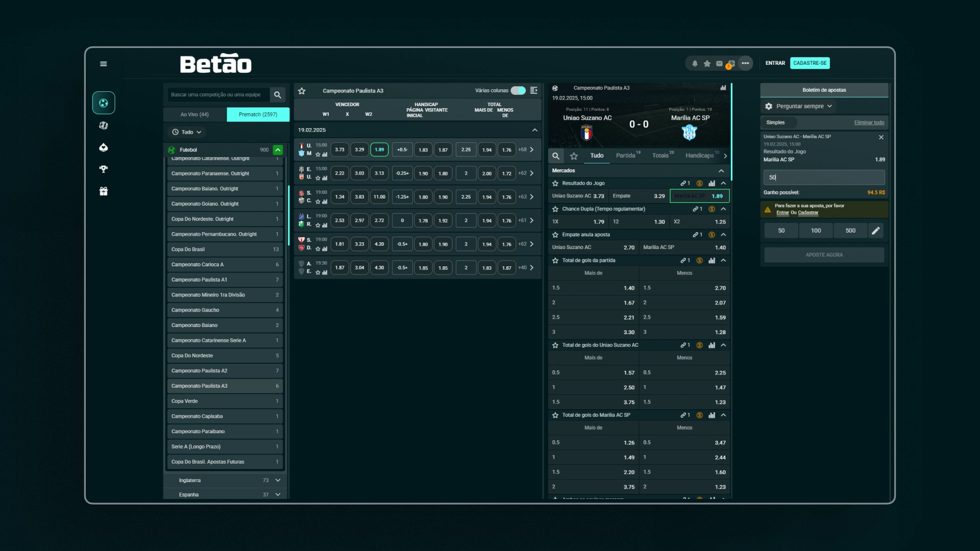Click Eliminar tudo in bet slip

(x=869, y=122)
